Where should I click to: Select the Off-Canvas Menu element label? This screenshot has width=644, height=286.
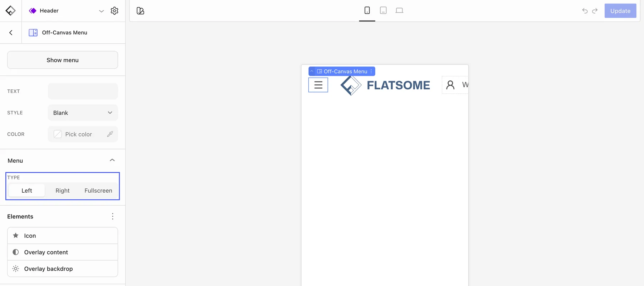(x=342, y=71)
